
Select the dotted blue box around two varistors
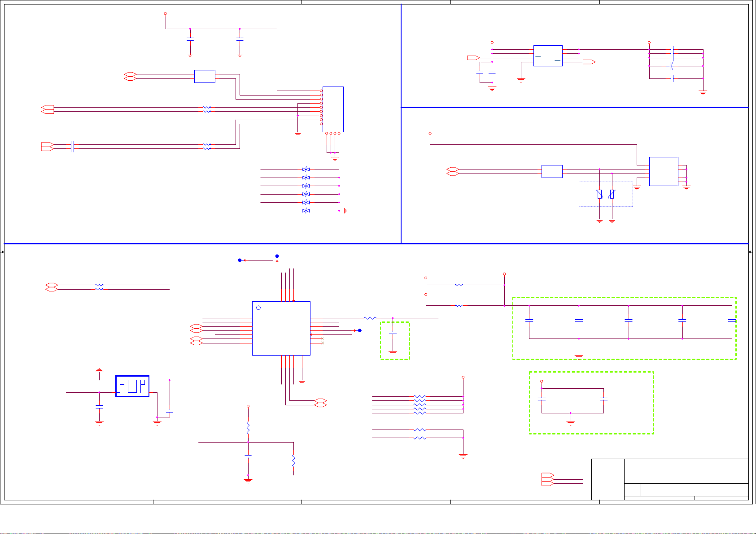point(606,194)
